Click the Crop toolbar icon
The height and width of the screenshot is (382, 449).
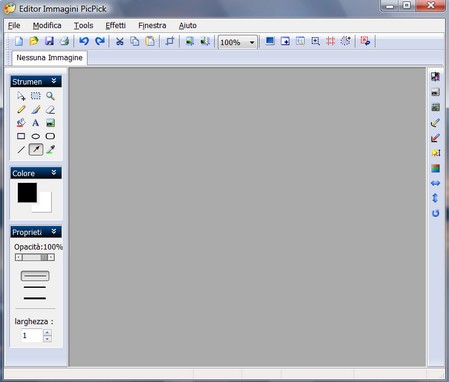[x=170, y=41]
